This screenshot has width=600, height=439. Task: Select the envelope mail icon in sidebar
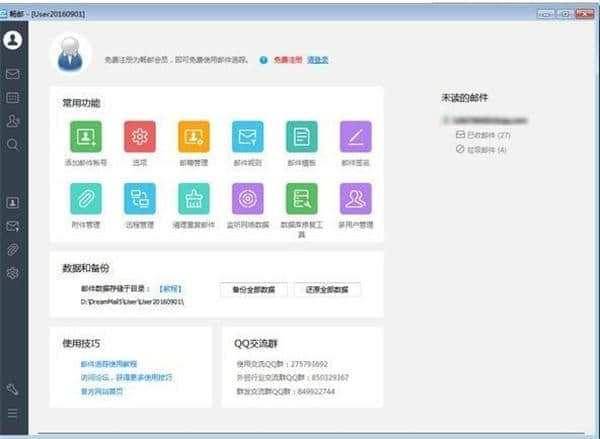click(x=13, y=74)
